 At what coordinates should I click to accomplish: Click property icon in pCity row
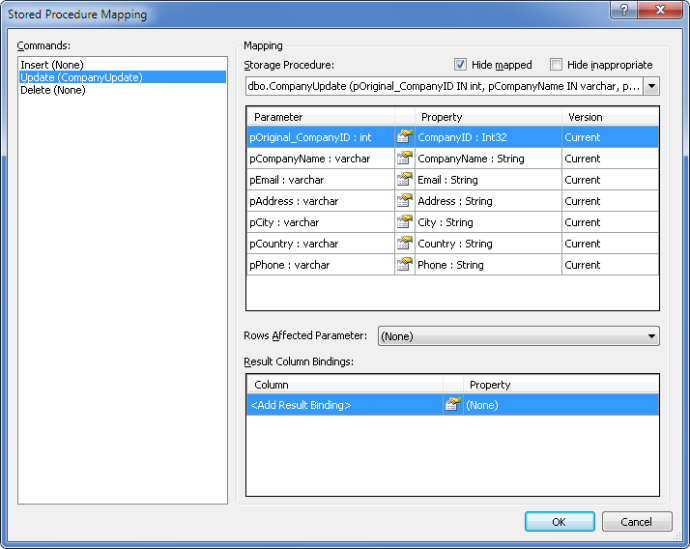point(404,223)
